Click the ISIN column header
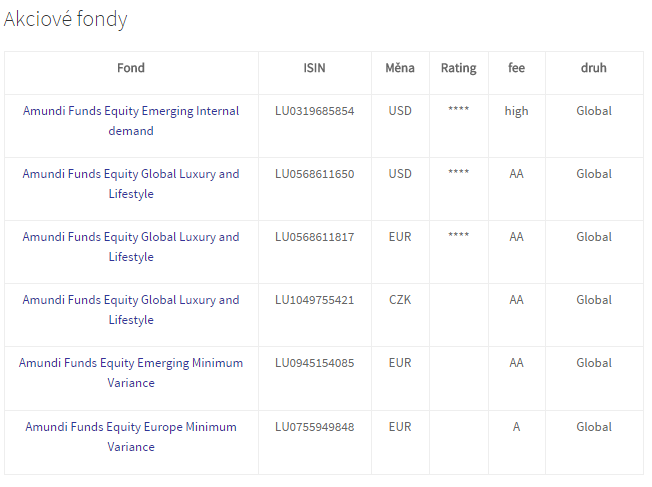652x487 pixels. click(x=314, y=68)
